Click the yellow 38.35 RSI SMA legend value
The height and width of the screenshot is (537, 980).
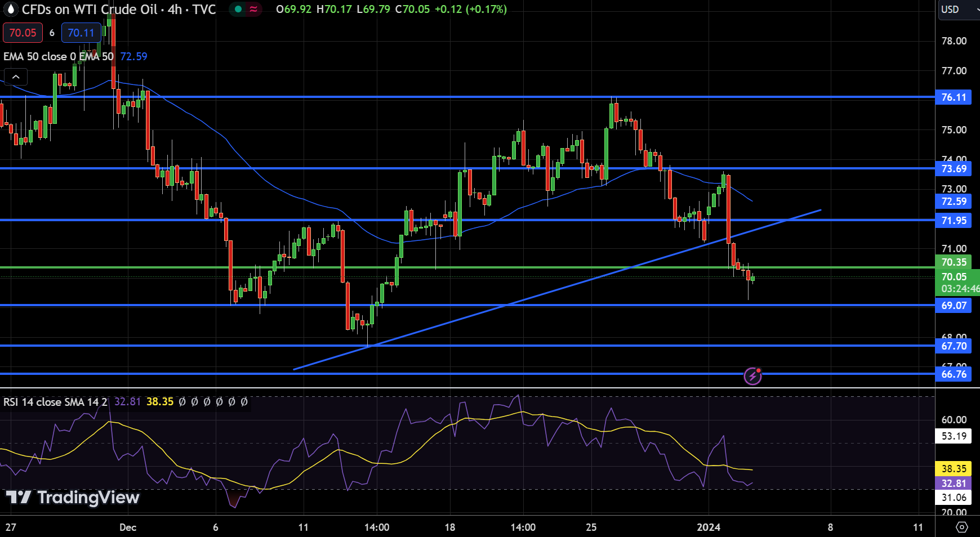(x=160, y=402)
